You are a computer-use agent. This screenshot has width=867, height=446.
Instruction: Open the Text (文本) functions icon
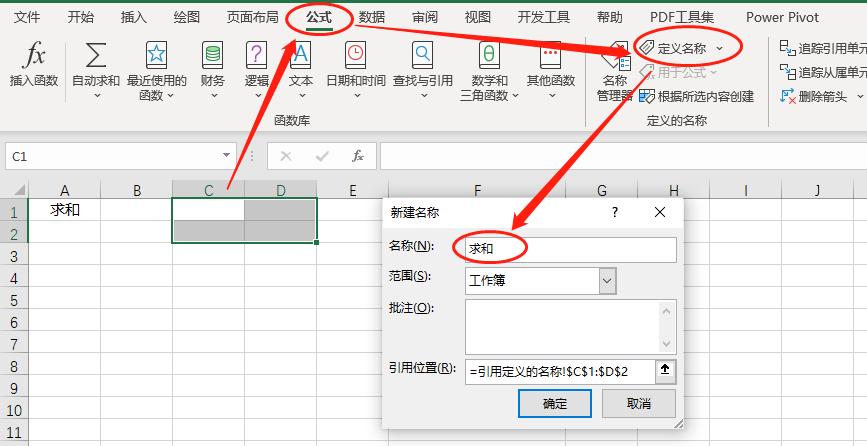(301, 55)
